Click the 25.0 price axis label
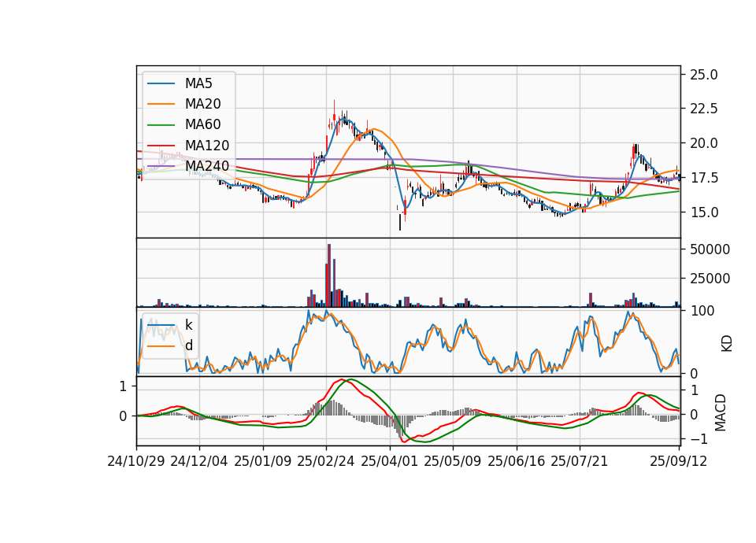756x543 pixels. point(704,75)
